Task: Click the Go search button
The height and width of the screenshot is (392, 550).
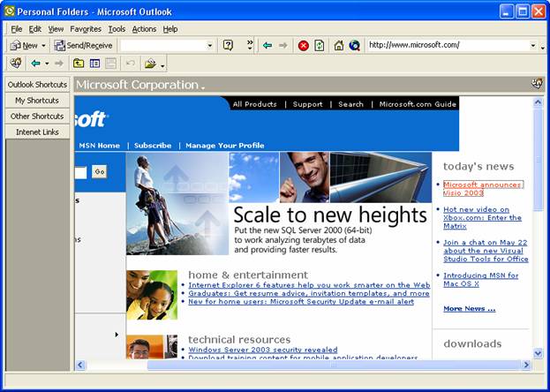Action: point(99,171)
